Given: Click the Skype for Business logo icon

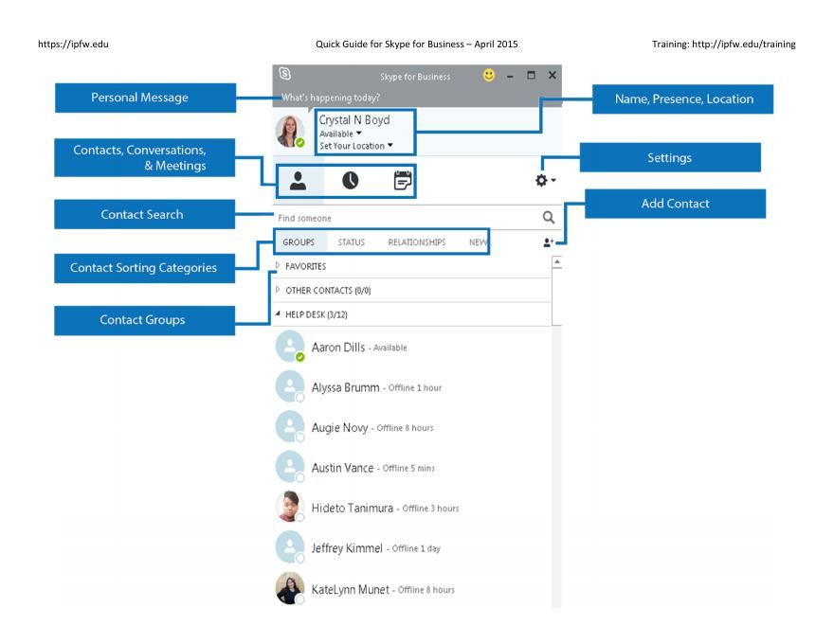Looking at the screenshot, I should pos(285,73).
